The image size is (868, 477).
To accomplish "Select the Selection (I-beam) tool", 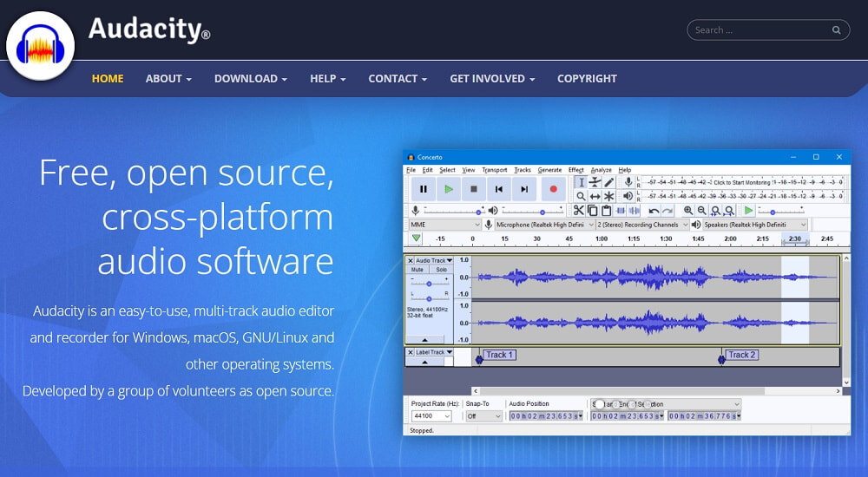I will tap(581, 182).
